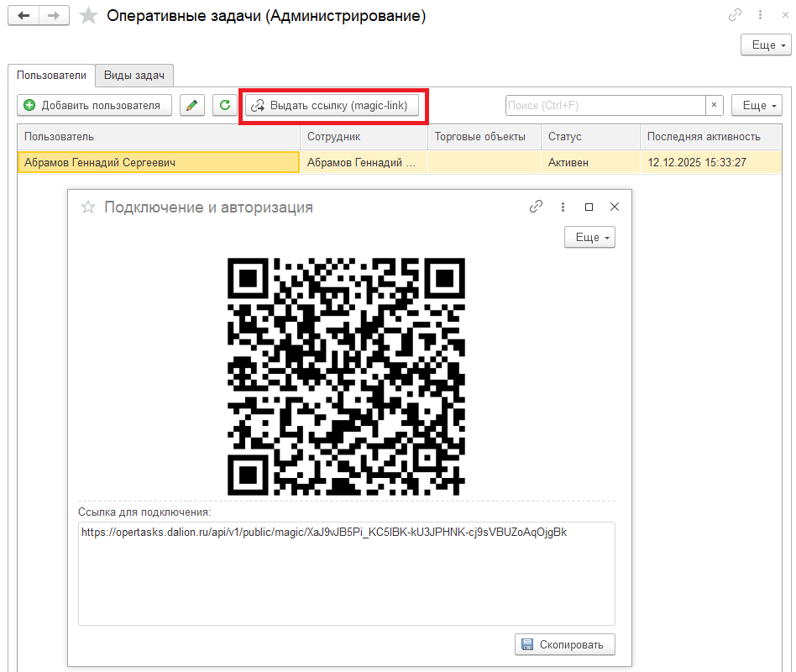The image size is (796, 672).
Task: Select the Абрамов Геннадий Сергеевич user cell
Action: click(x=159, y=162)
